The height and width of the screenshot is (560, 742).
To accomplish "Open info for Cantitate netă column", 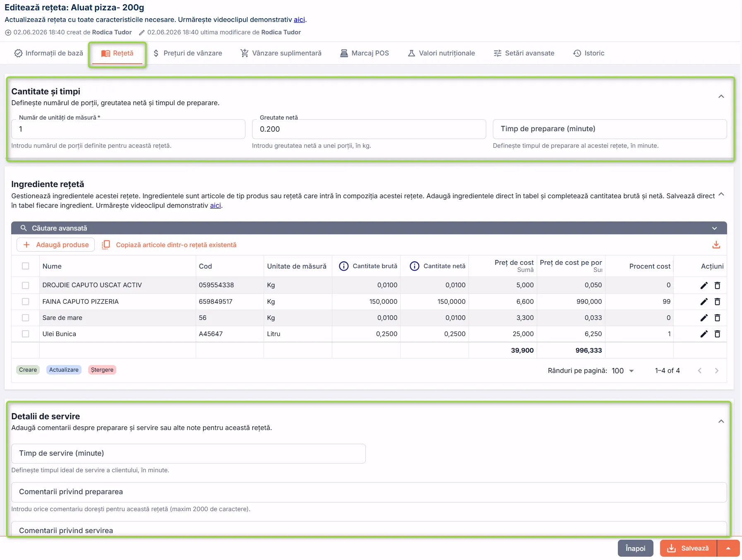I will coord(414,266).
